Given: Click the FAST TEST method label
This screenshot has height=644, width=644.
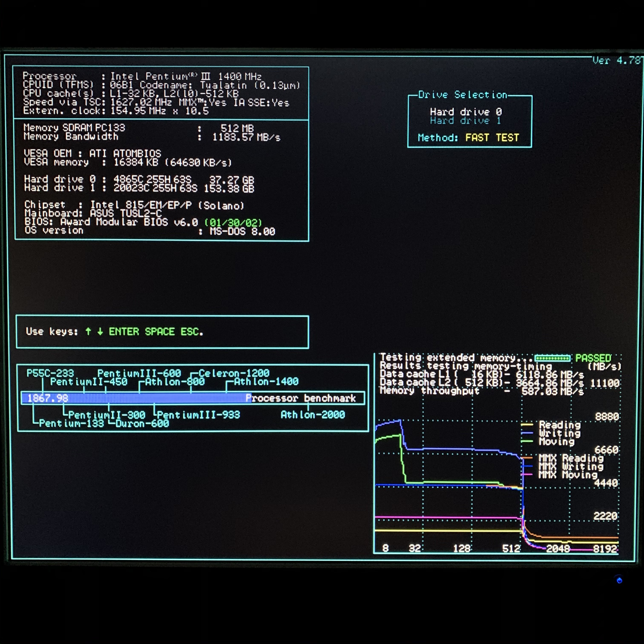Looking at the screenshot, I should 492,138.
